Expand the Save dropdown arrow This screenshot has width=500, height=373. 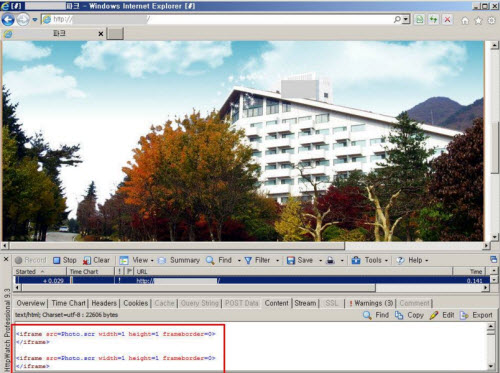click(x=320, y=261)
